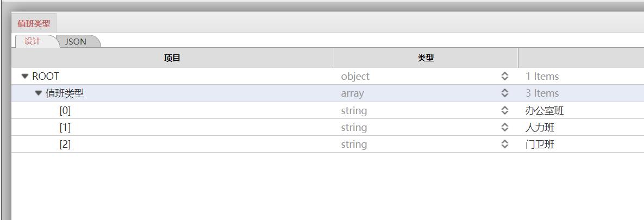644x220 pixels.
Task: Collapse the ROOT tree node
Action: [25, 77]
